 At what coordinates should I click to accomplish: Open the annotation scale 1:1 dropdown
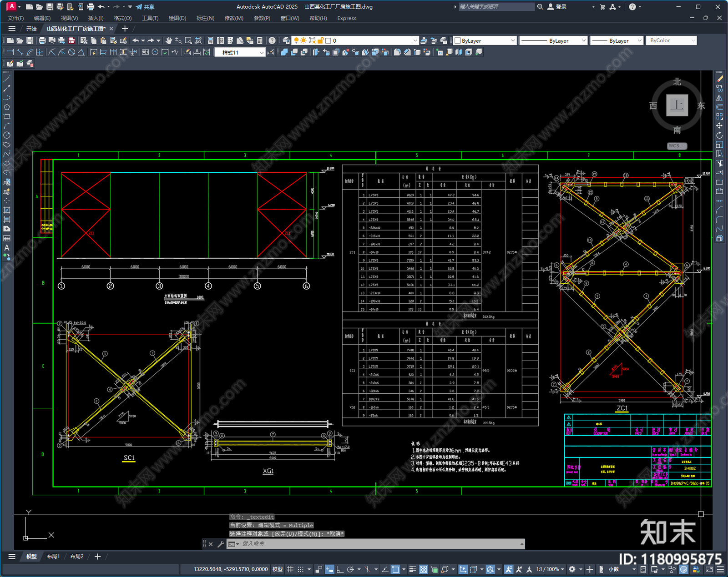click(x=550, y=569)
